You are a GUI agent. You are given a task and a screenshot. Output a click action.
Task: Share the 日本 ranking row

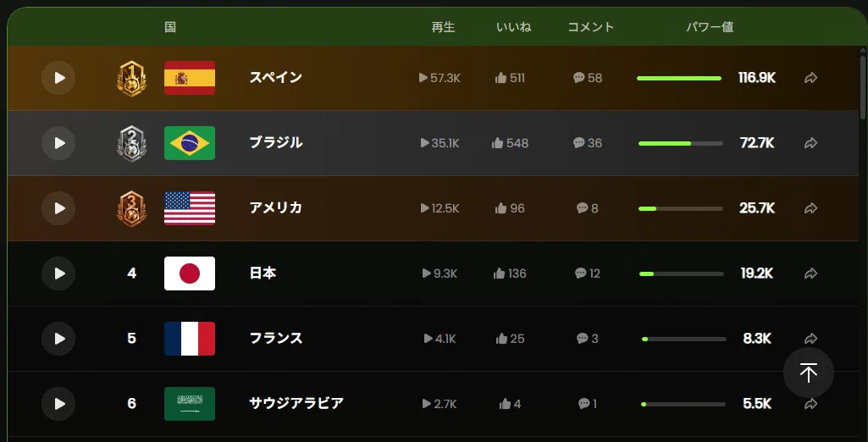(810, 273)
